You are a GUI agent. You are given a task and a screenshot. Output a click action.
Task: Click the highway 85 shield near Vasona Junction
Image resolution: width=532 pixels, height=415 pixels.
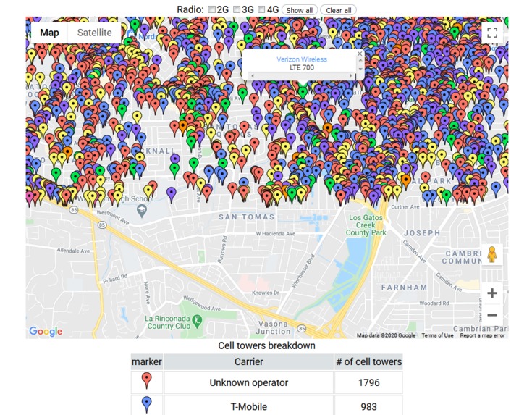[x=301, y=328]
